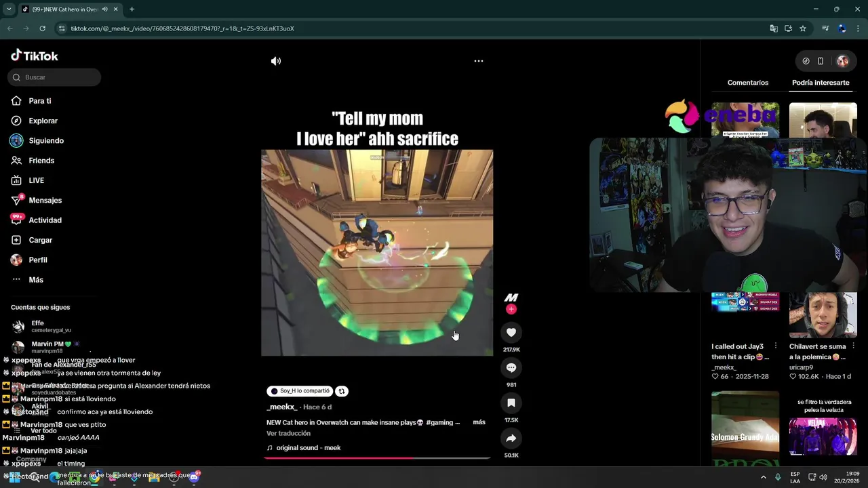Open options for 'I called out Jay3' video
Image resolution: width=868 pixels, height=488 pixels.
point(776,346)
